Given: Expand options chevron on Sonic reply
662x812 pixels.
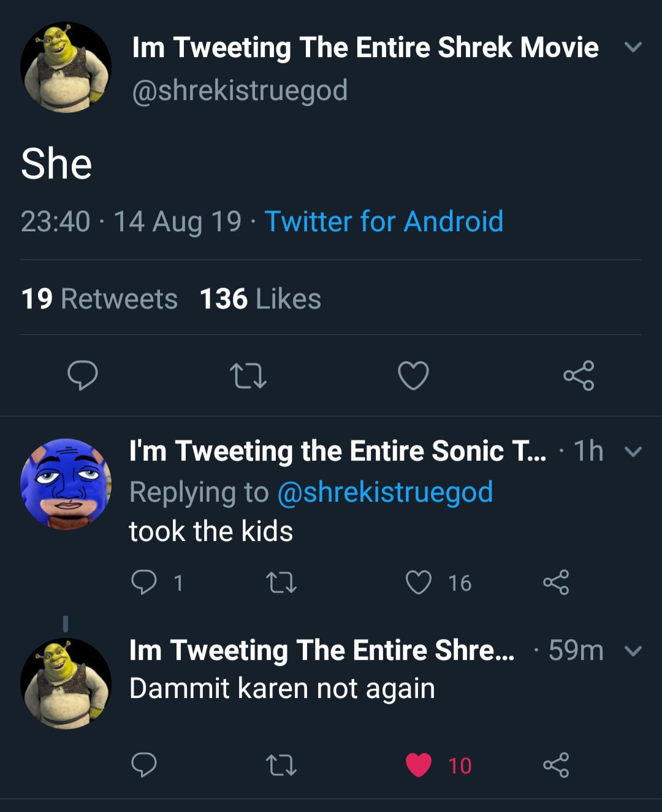Looking at the screenshot, I should (633, 452).
